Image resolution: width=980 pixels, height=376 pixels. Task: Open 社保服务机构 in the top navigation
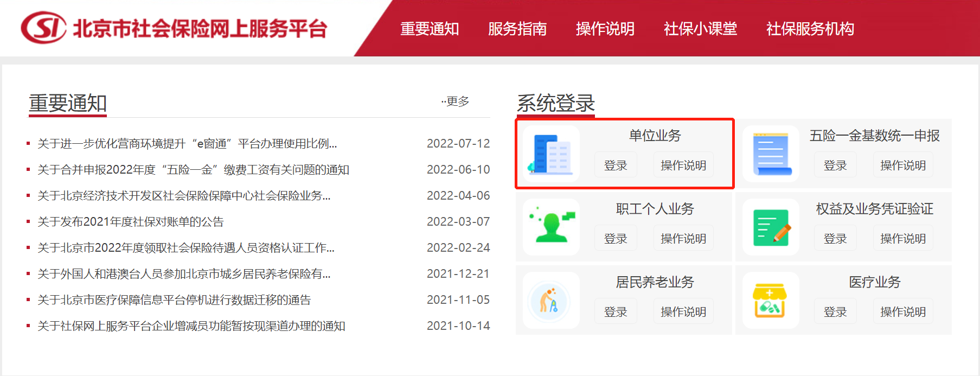[810, 29]
